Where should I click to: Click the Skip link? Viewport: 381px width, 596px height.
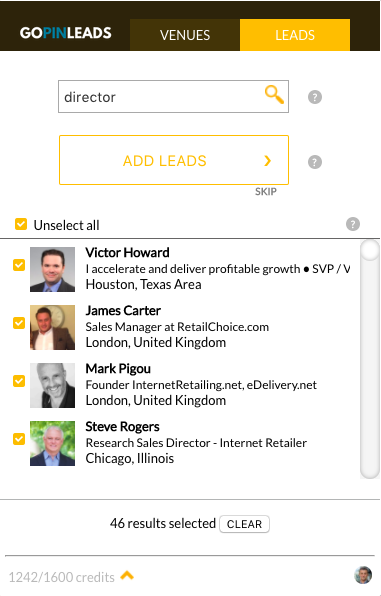click(x=266, y=192)
